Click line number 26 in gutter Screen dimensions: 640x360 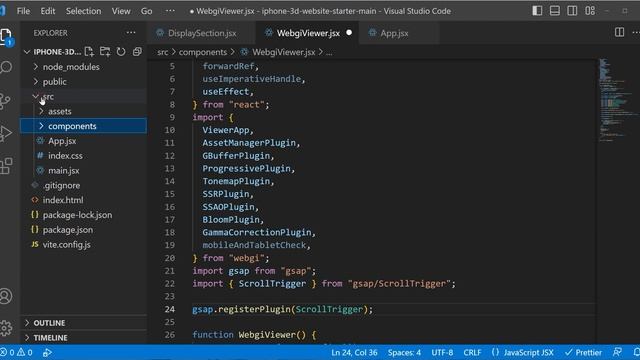click(170, 335)
